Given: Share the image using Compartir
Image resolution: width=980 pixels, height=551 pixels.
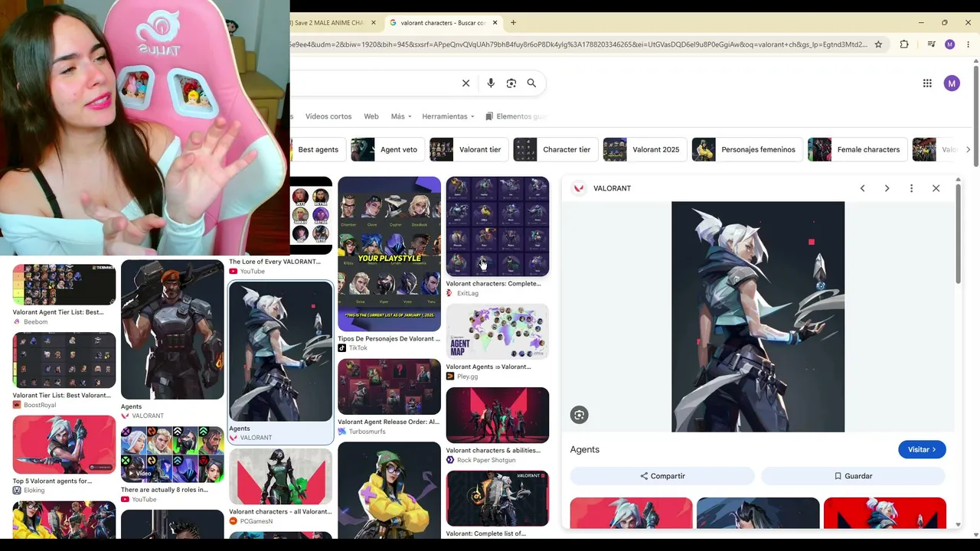Looking at the screenshot, I should point(662,476).
